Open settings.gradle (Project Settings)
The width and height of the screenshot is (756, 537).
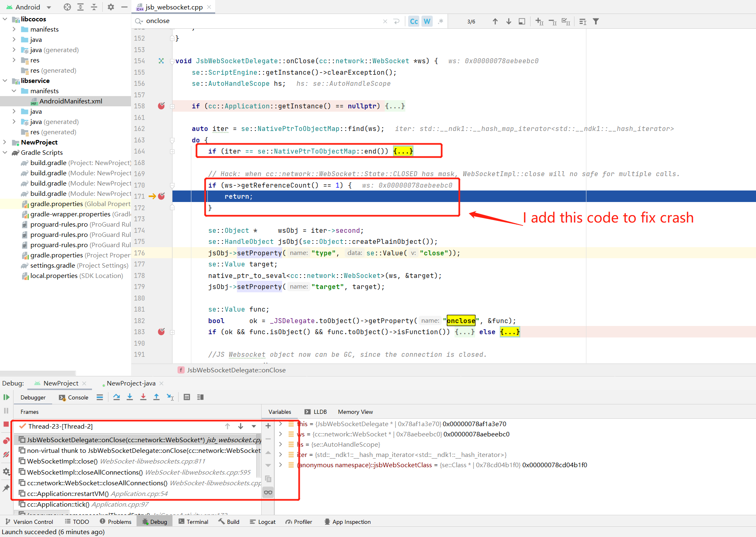(75, 265)
